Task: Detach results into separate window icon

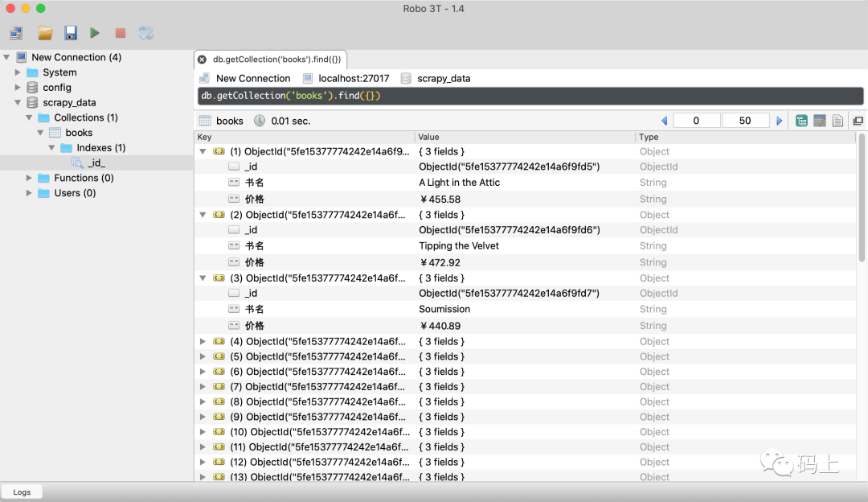Action: pos(858,121)
